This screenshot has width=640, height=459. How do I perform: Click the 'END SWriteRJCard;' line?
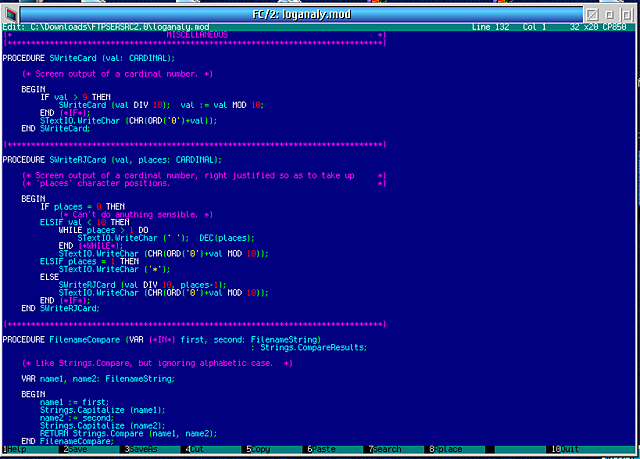[60, 308]
